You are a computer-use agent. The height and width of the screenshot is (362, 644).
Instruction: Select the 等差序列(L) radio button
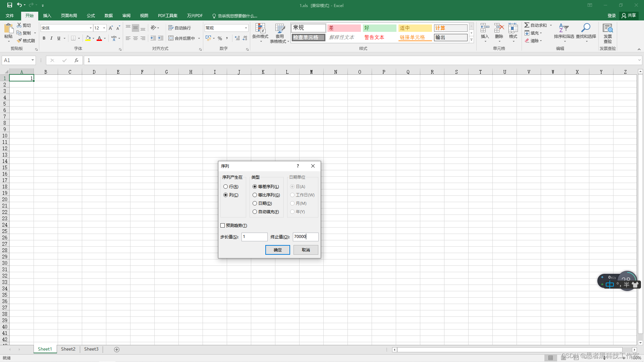[255, 186]
